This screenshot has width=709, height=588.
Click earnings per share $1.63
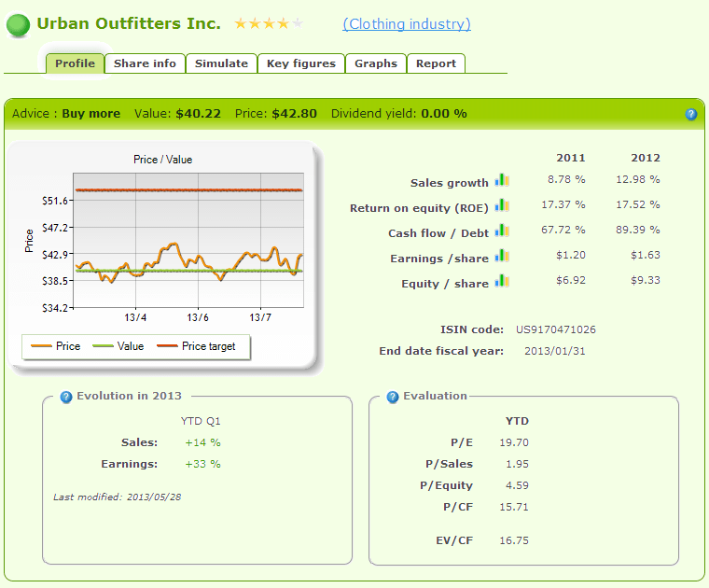pos(646,255)
